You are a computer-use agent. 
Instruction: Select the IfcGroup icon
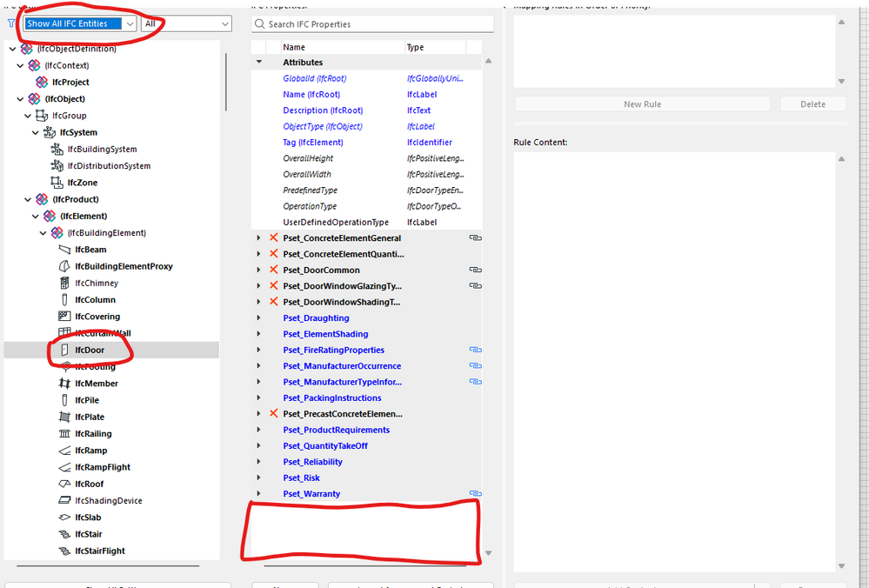[x=42, y=116]
